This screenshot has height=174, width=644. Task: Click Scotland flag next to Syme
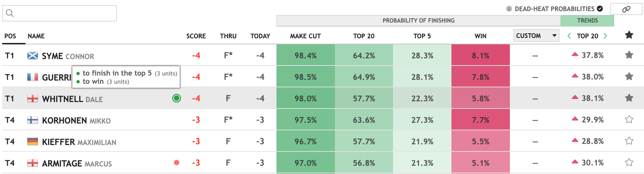[x=33, y=55]
